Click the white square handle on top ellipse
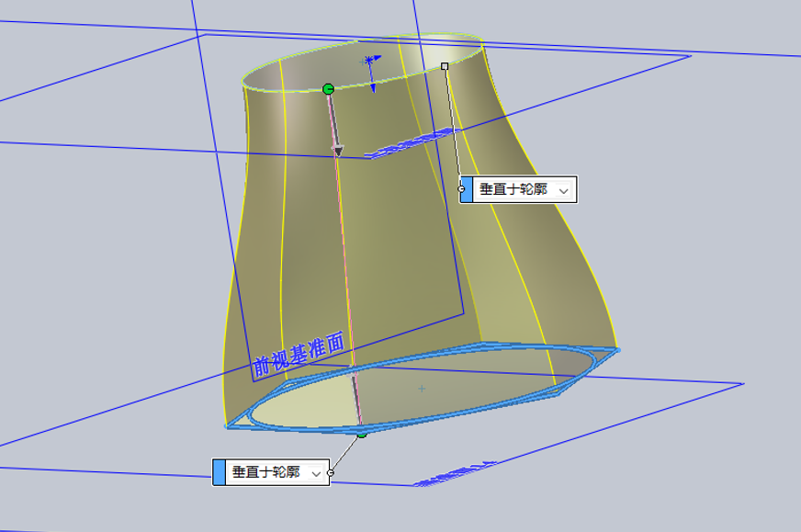This screenshot has height=532, width=801. (x=445, y=66)
